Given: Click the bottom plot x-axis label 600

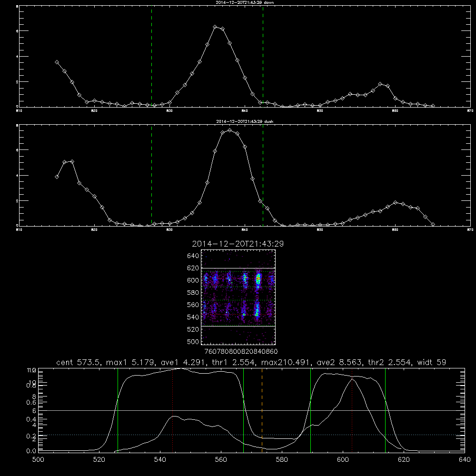Looking at the screenshot, I should [343, 460].
